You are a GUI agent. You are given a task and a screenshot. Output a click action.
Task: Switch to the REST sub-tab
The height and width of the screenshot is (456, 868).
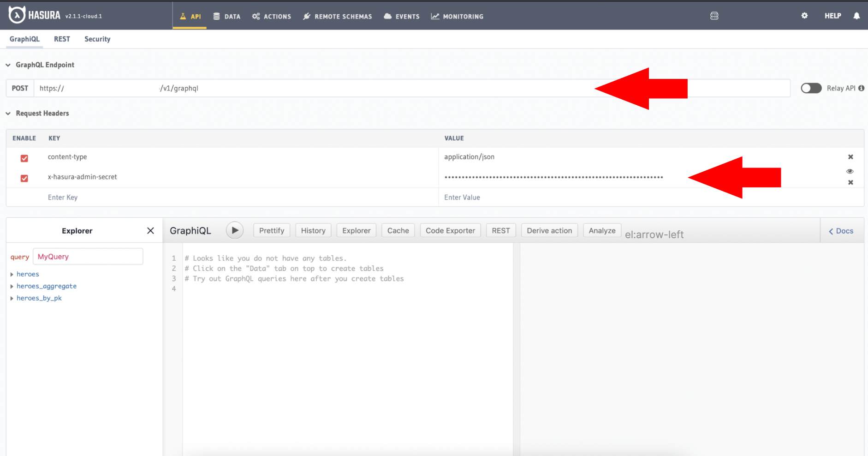[x=62, y=39]
